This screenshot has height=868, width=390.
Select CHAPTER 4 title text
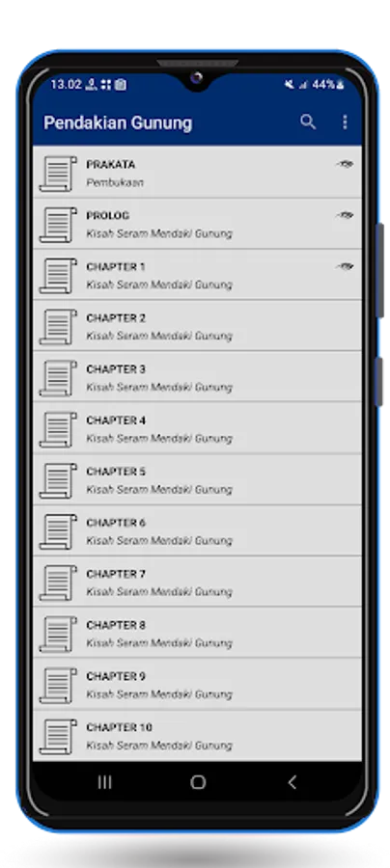pos(116,420)
